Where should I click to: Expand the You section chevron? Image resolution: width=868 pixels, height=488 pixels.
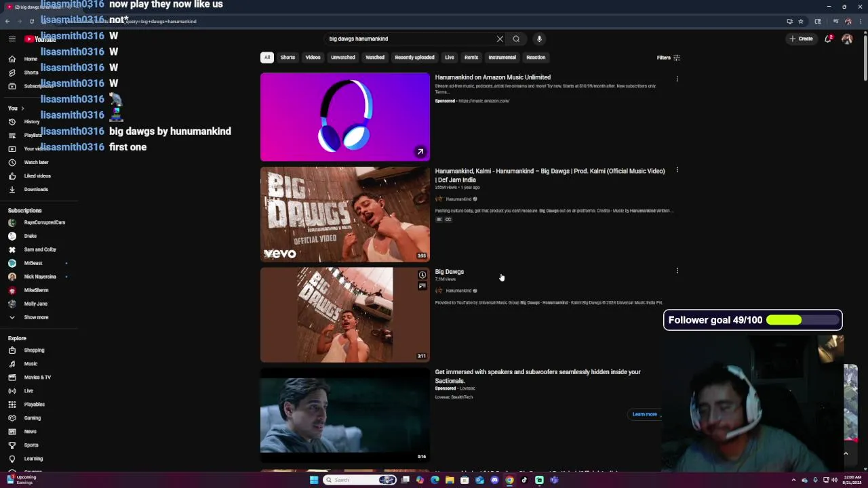point(22,108)
